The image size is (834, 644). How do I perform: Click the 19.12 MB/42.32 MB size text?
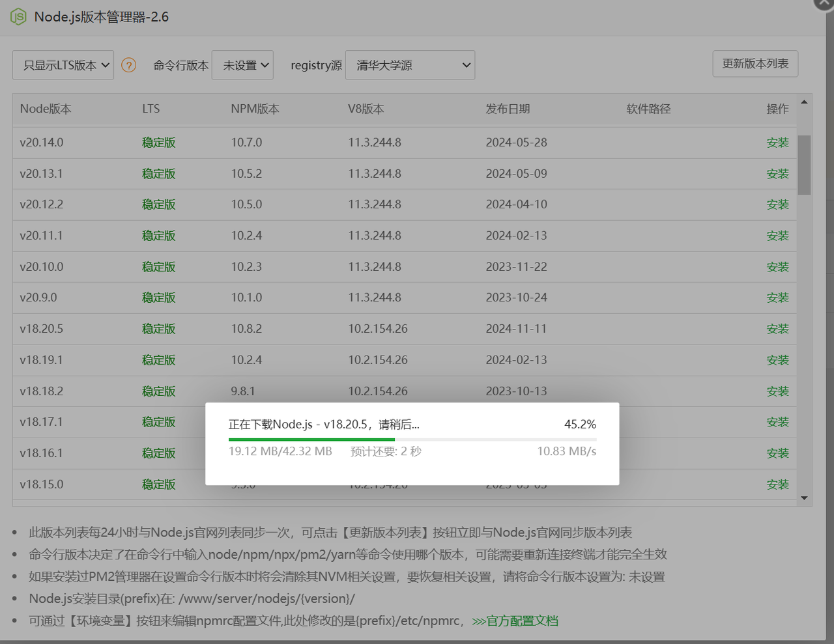point(280,451)
